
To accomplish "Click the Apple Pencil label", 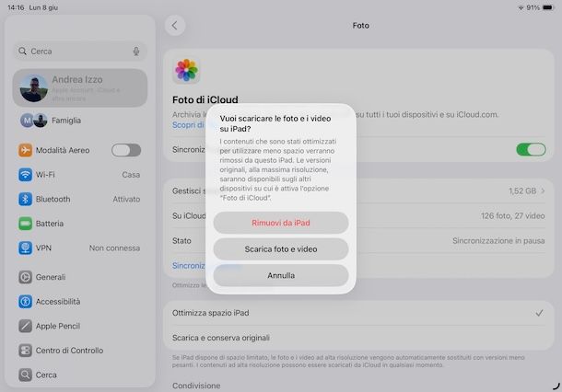I will point(58,326).
